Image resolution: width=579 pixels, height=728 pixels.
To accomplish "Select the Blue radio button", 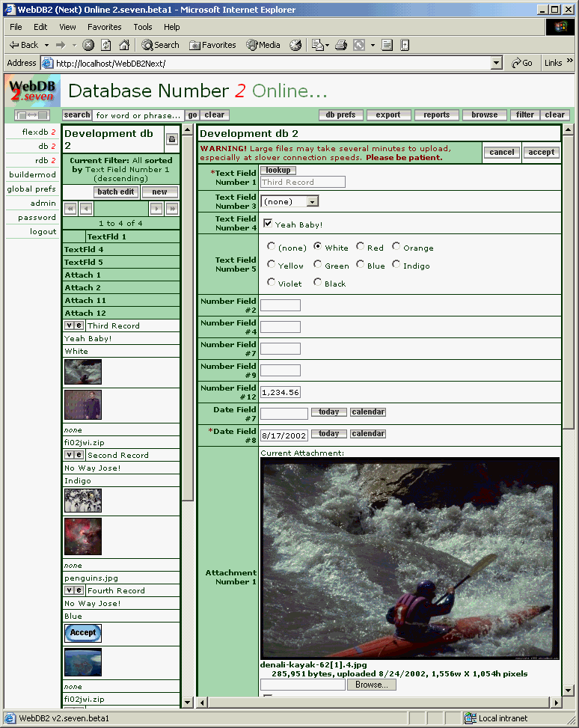I will 360,264.
